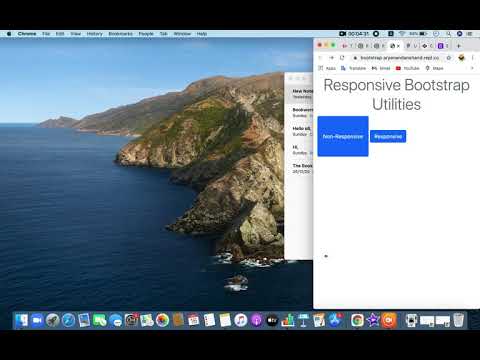Viewport: 480px width, 360px height.
Task: Open Notes app icon in Dock
Action: click(225, 320)
